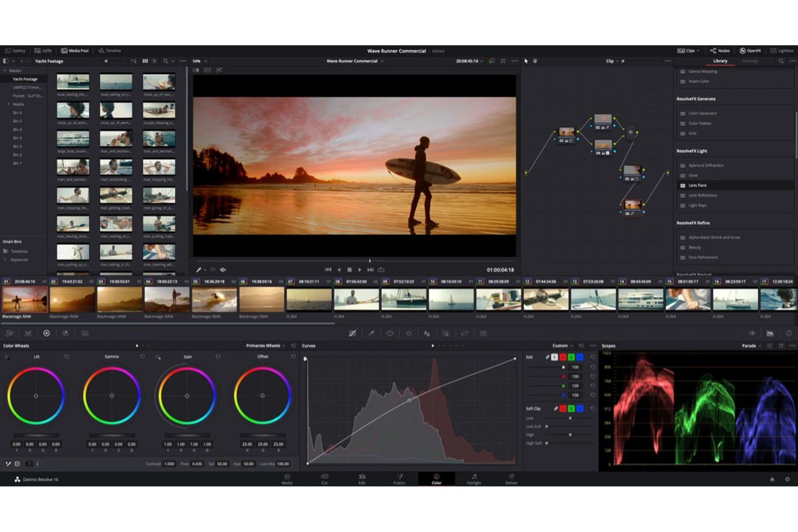Image resolution: width=798 pixels, height=532 pixels.
Task: Select the Qualifier eyedropper tool
Action: point(372,333)
